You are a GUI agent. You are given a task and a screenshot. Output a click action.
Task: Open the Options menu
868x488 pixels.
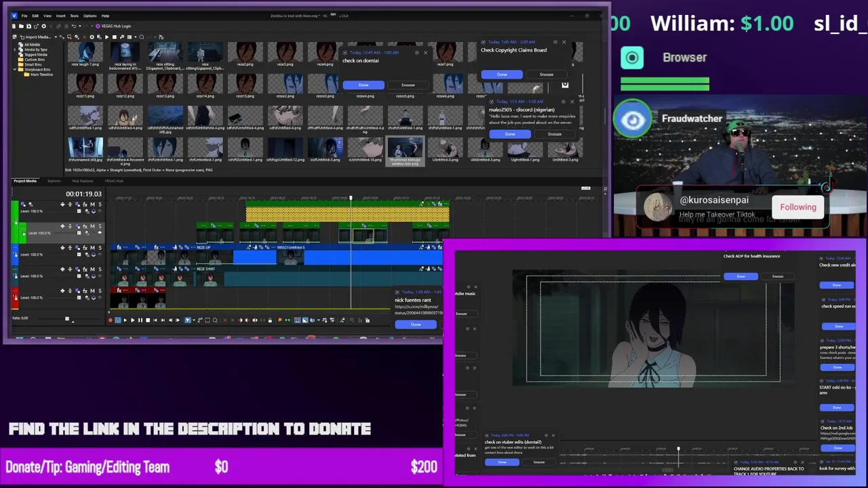(x=90, y=16)
